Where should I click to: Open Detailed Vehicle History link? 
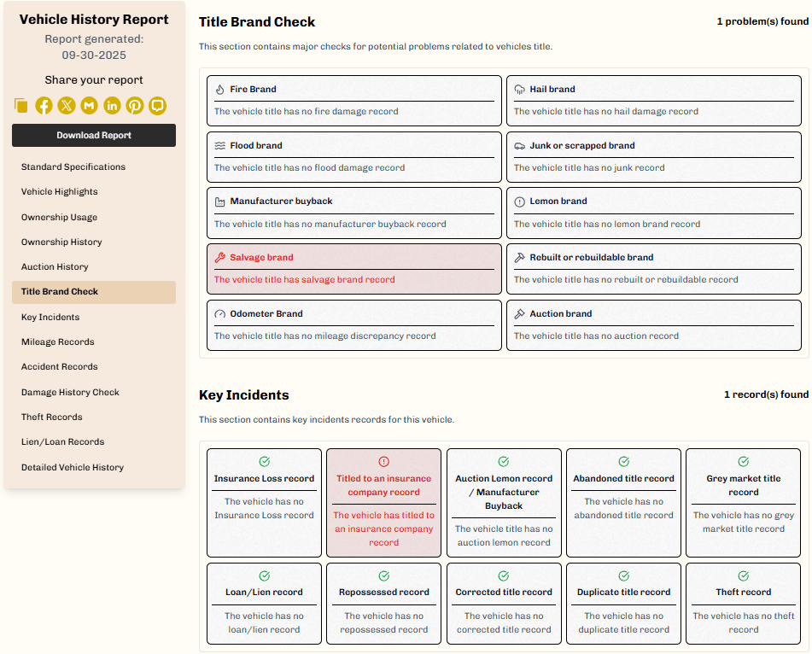pos(73,467)
